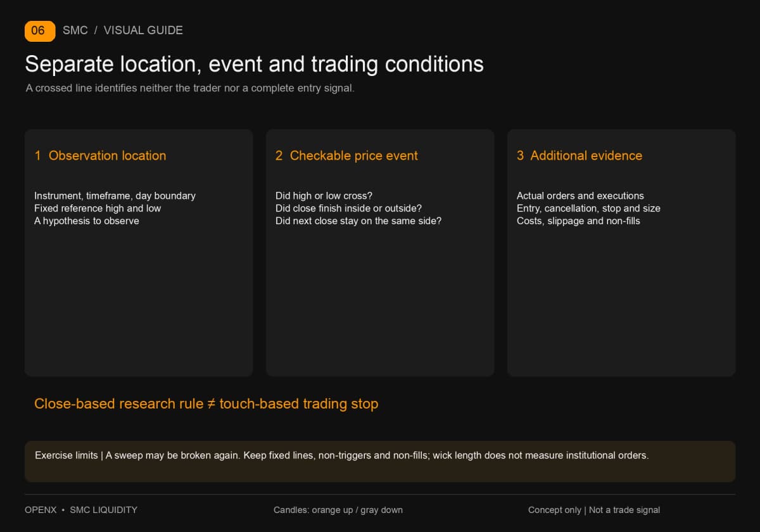Click the 'Exercise limits' note text
Screen dimensions: 760x532
pos(342,455)
